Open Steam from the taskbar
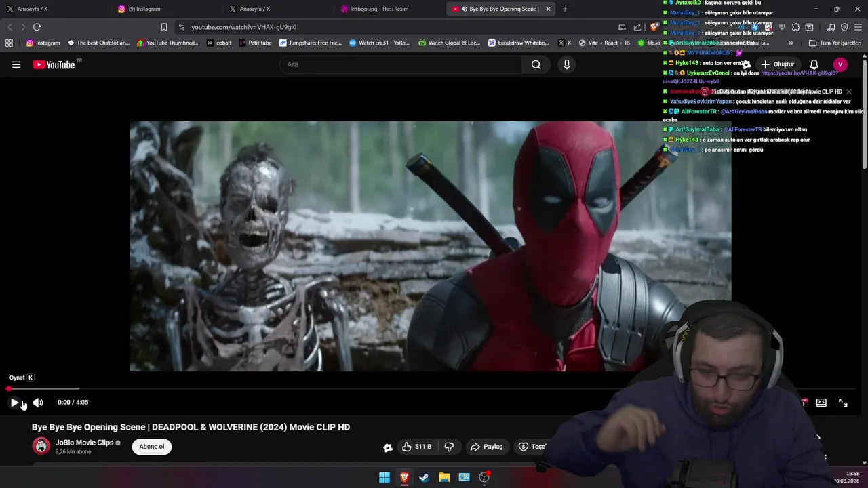This screenshot has height=488, width=868. tap(424, 477)
